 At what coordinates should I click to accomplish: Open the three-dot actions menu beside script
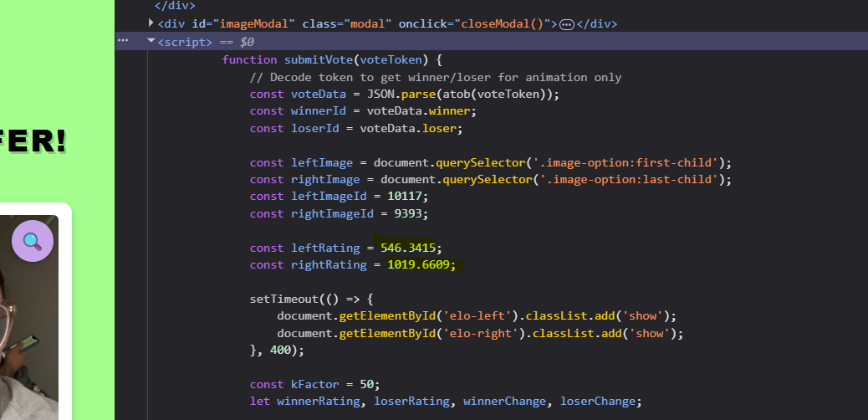coord(123,41)
